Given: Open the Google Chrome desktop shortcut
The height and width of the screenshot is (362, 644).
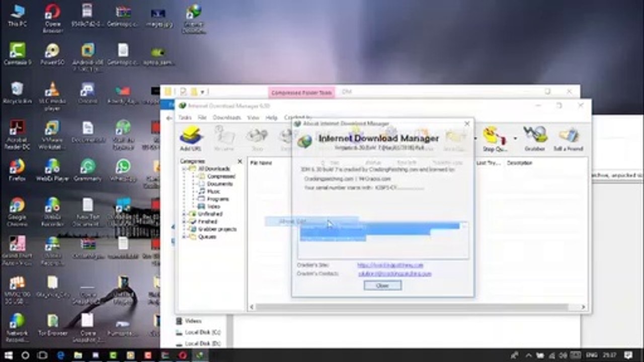Looking at the screenshot, I should 17,211.
